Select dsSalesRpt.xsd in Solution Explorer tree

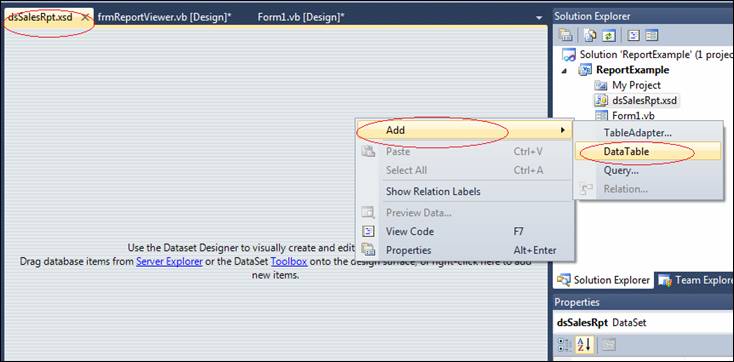[645, 100]
